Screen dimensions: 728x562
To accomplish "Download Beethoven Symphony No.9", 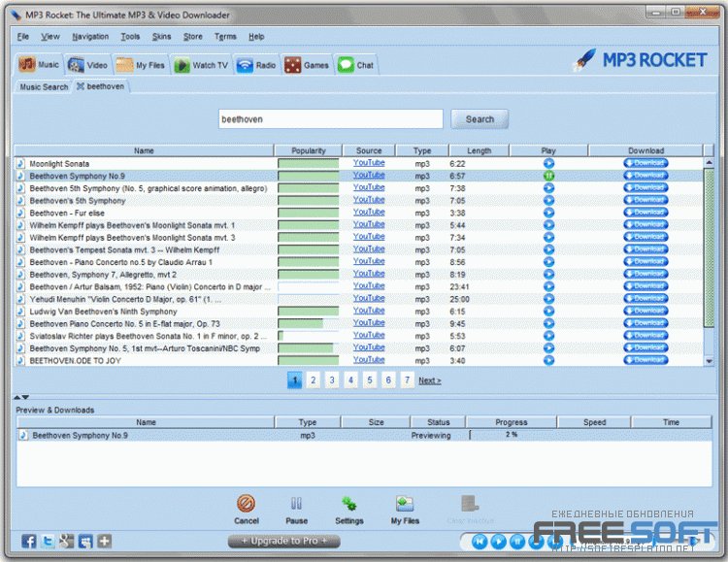I will 645,176.
